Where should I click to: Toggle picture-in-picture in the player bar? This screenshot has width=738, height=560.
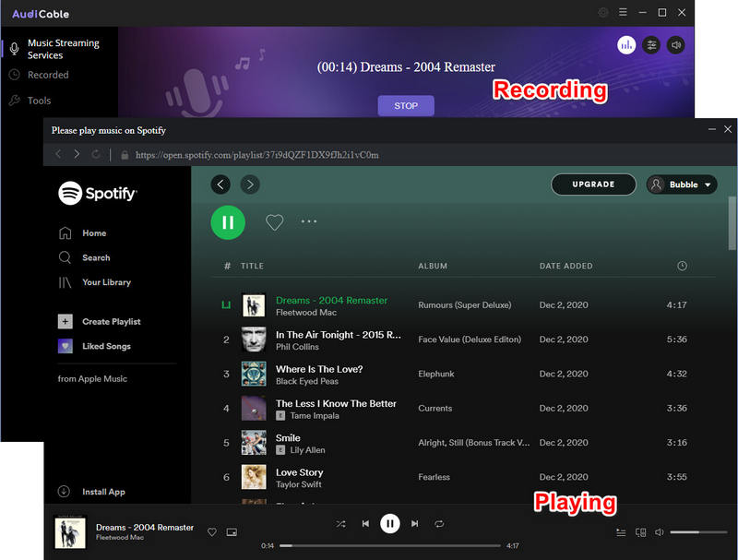[x=232, y=531]
